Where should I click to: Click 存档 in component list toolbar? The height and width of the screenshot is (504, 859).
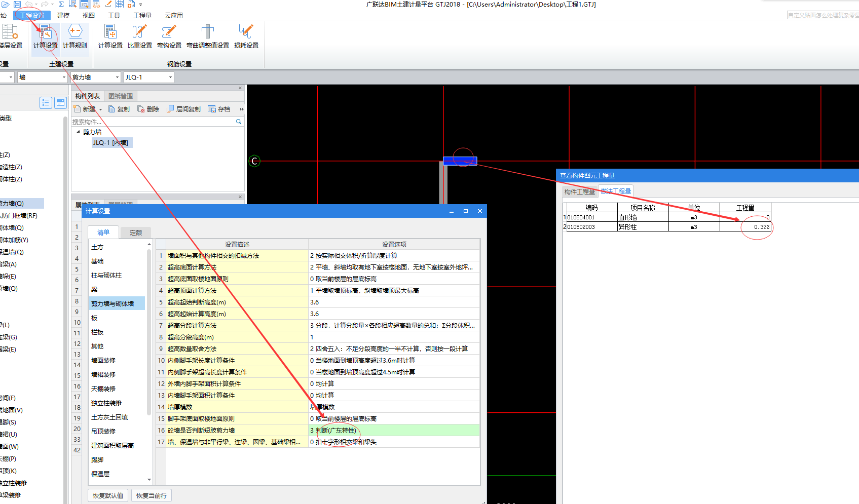219,109
